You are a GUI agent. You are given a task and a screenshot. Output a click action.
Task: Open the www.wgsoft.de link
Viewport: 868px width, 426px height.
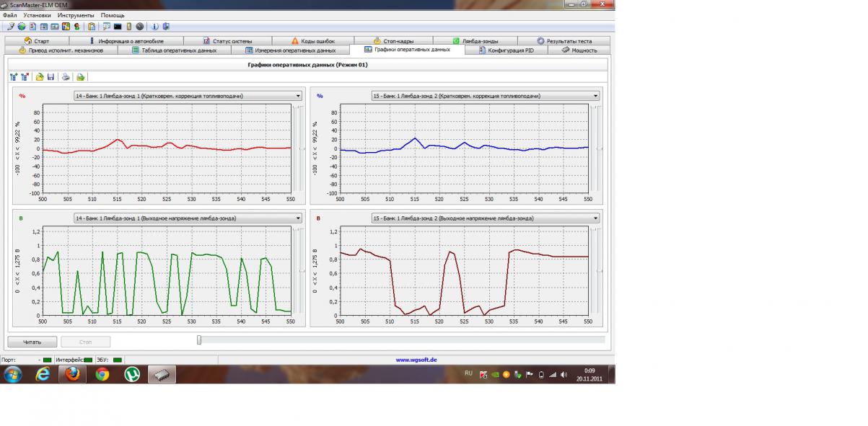416,360
